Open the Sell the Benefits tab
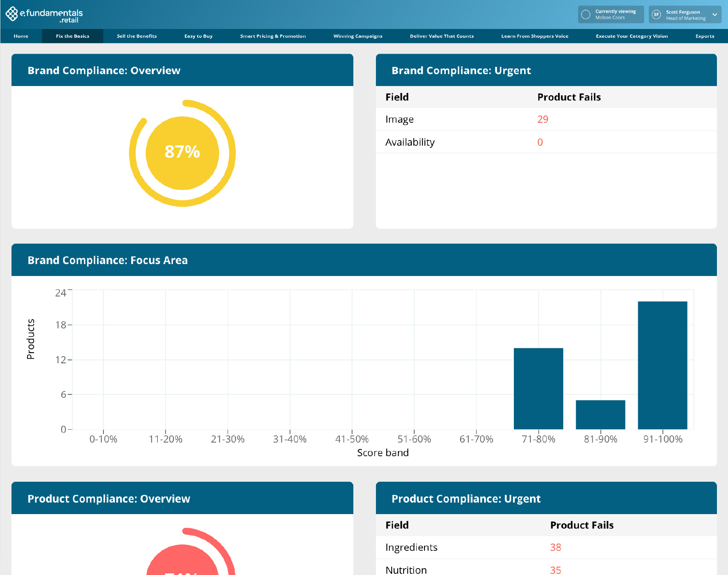 [x=137, y=36]
